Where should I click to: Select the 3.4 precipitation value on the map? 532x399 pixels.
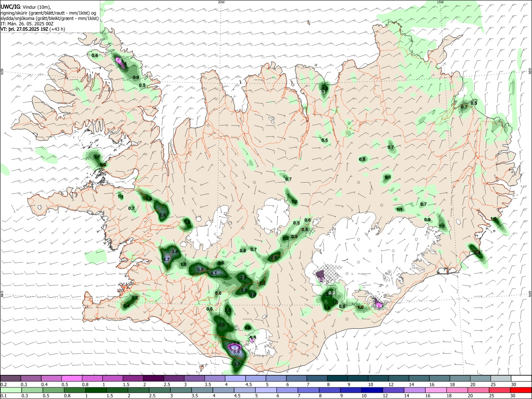coord(175,251)
